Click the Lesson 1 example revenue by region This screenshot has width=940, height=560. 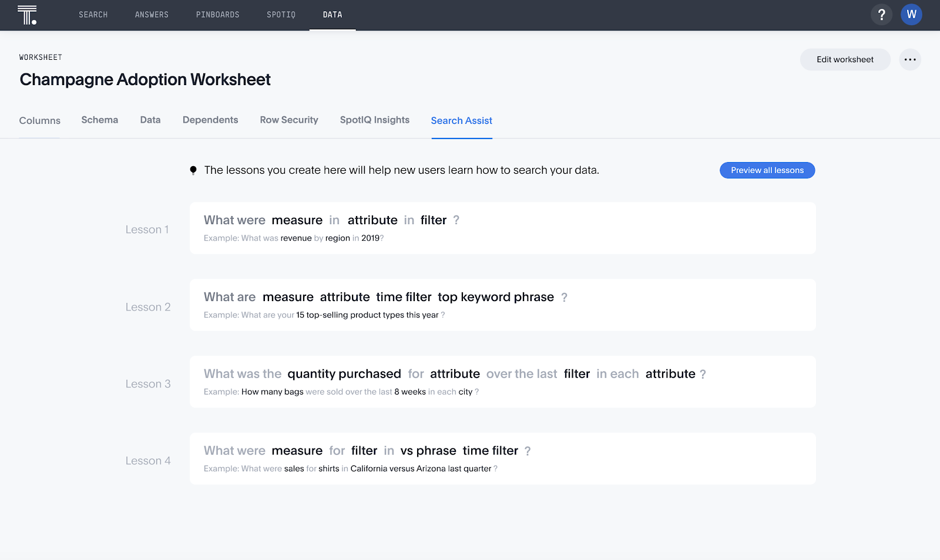click(294, 238)
